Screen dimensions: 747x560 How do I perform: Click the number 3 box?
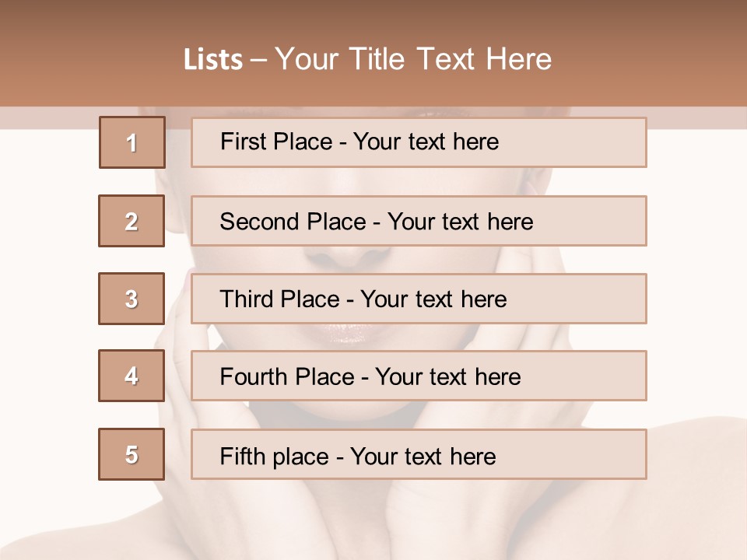(132, 299)
